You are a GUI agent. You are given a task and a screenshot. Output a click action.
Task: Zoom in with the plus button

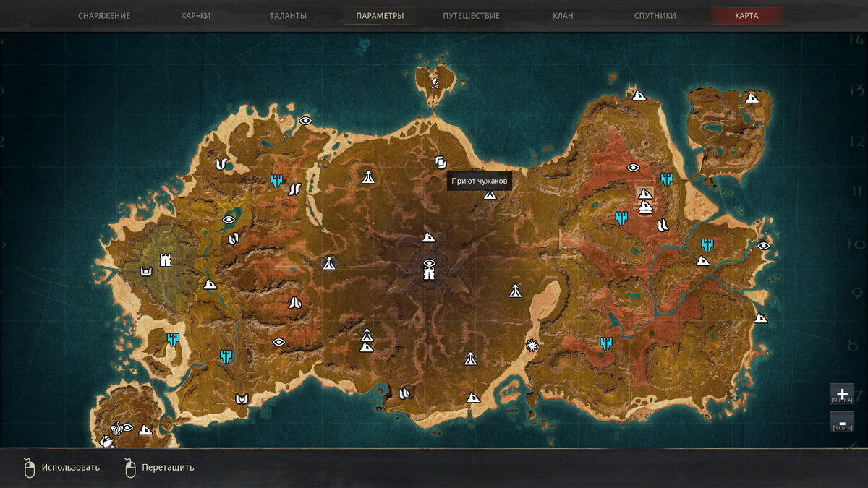coord(842,394)
